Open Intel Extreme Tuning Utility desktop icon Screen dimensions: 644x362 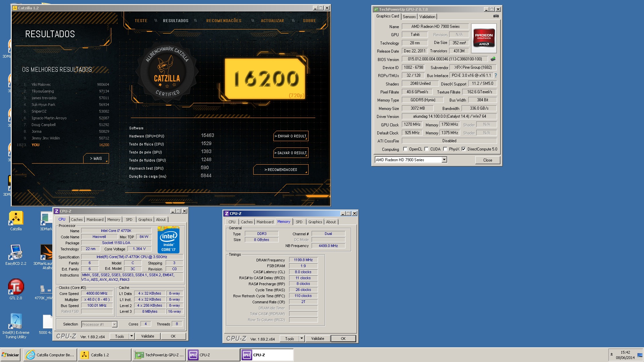point(16,326)
